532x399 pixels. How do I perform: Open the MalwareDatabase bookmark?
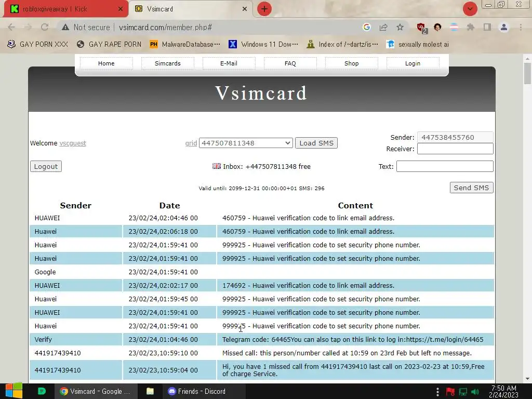(185, 45)
